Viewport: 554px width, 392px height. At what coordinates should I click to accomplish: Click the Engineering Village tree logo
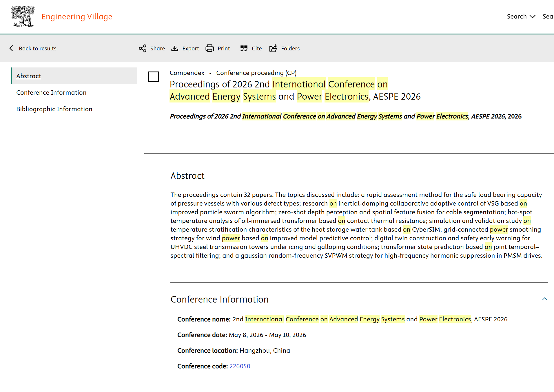pos(23,17)
